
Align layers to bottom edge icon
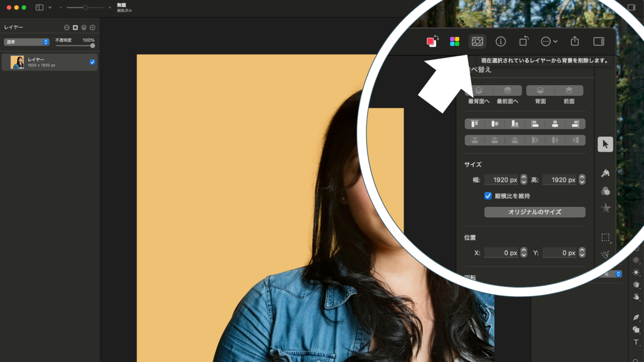click(515, 124)
